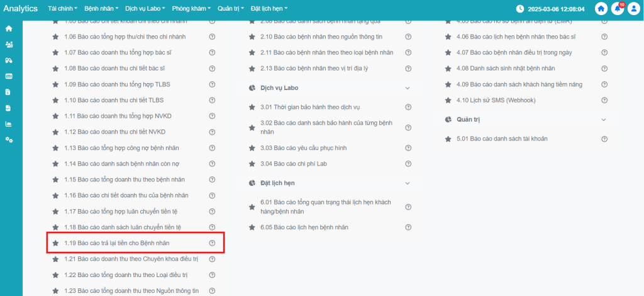Open report 1.19 Báo cáo trả lại tiền
Viewport: 644px width, 296px height.
click(x=116, y=243)
